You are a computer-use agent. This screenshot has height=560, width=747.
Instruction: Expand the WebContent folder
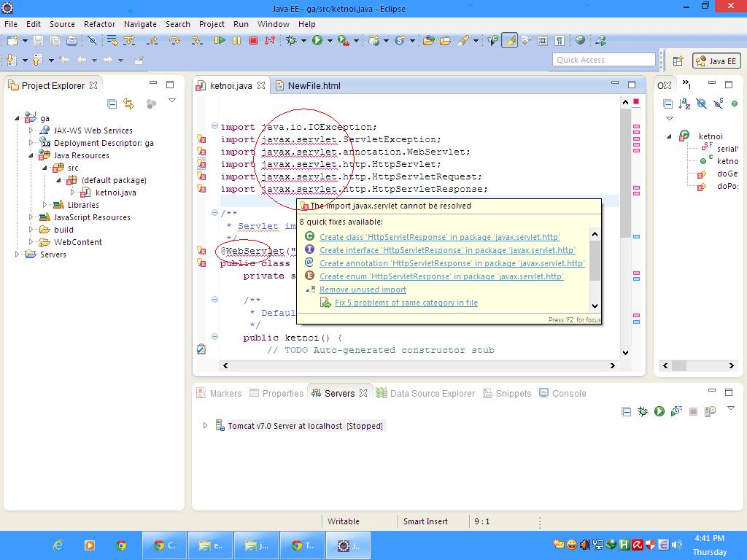click(31, 242)
